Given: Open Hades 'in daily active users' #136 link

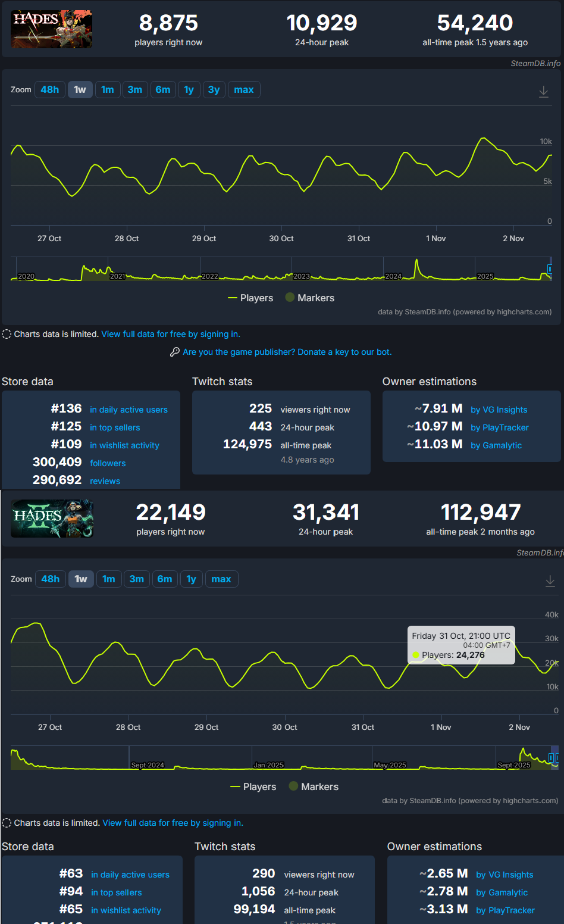Looking at the screenshot, I should pyautogui.click(x=129, y=410).
